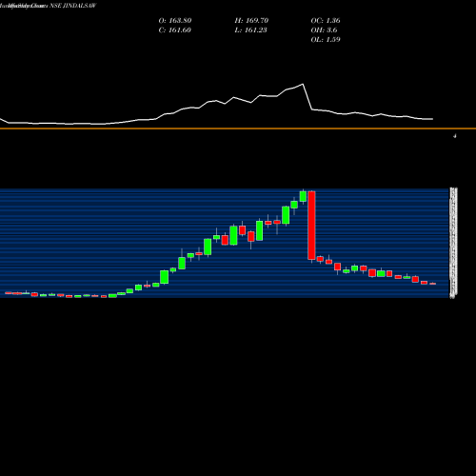Click the 'OC: 1.36' reading
Screen dimensions: 476x476
click(x=326, y=20)
